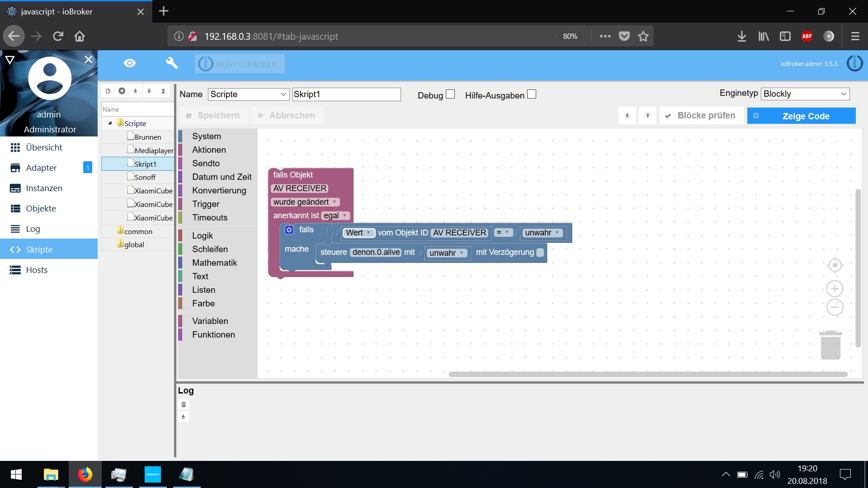868x488 pixels.
Task: Select the Sonoff script in the tree
Action: coord(145,177)
